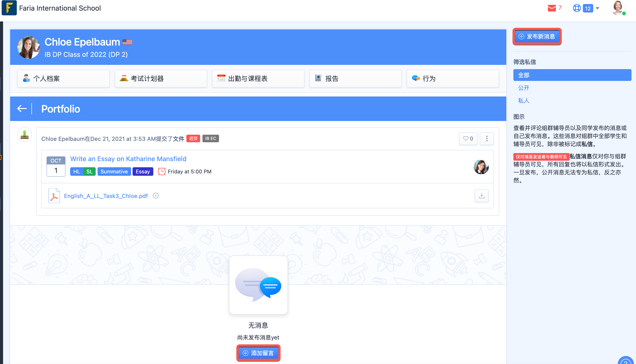
Task: Switch to the 出勤与课程表 tab
Action: (x=258, y=79)
